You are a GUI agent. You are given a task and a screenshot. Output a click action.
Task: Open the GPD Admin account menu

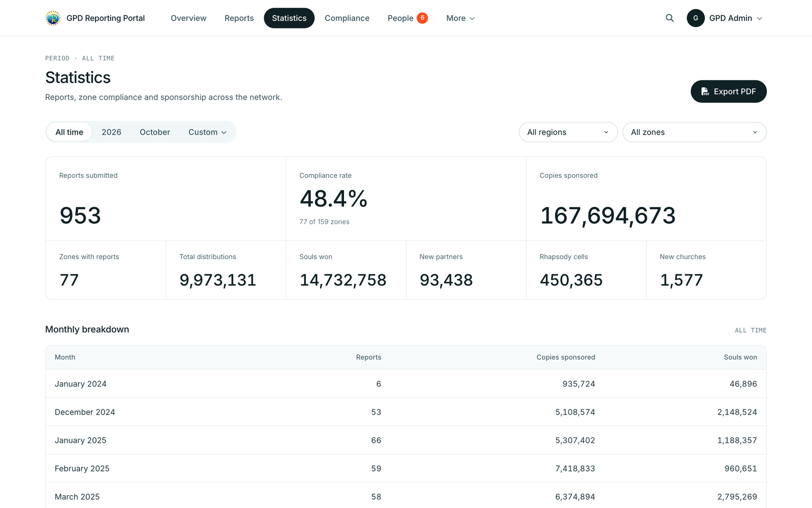725,18
